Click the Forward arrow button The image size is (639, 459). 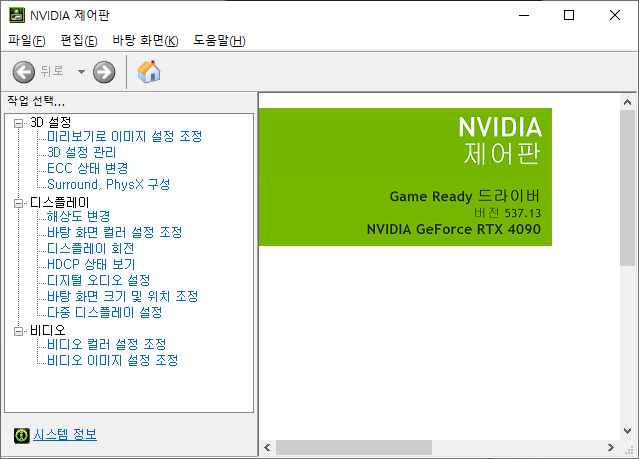104,72
